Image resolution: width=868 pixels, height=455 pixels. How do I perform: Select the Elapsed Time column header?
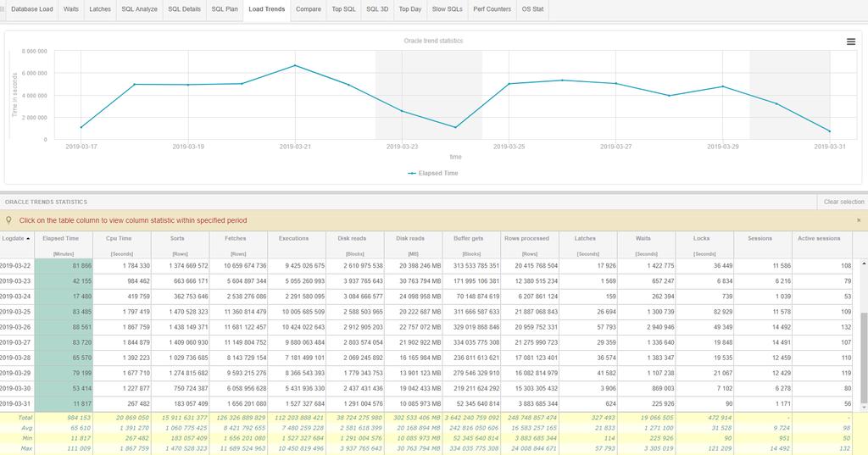64,245
